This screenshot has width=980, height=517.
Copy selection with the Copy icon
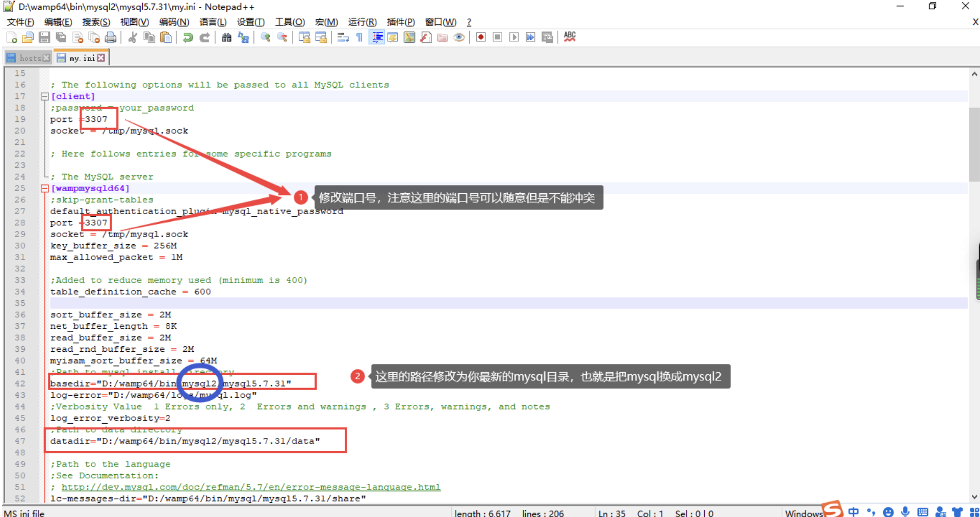[x=149, y=37]
